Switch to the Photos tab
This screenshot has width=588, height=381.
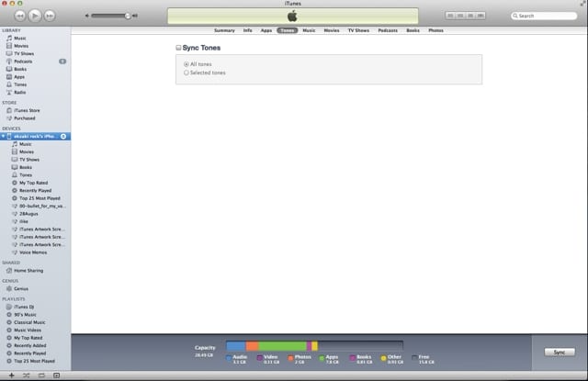[x=435, y=30]
